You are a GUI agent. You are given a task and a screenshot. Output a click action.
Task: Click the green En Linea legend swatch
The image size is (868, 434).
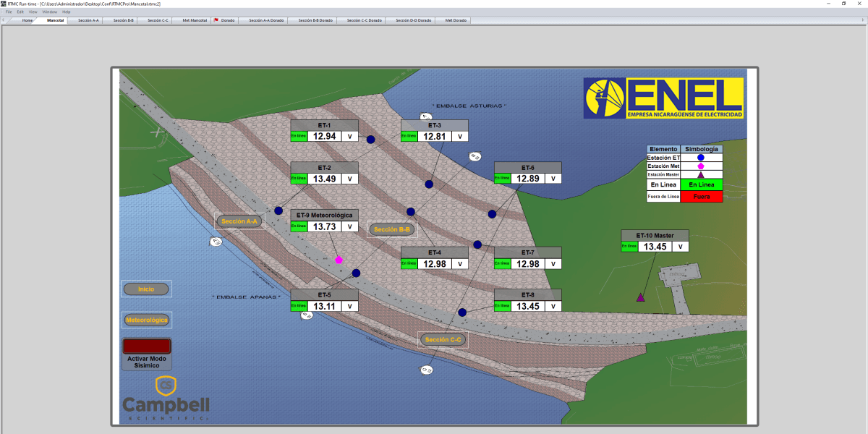702,185
